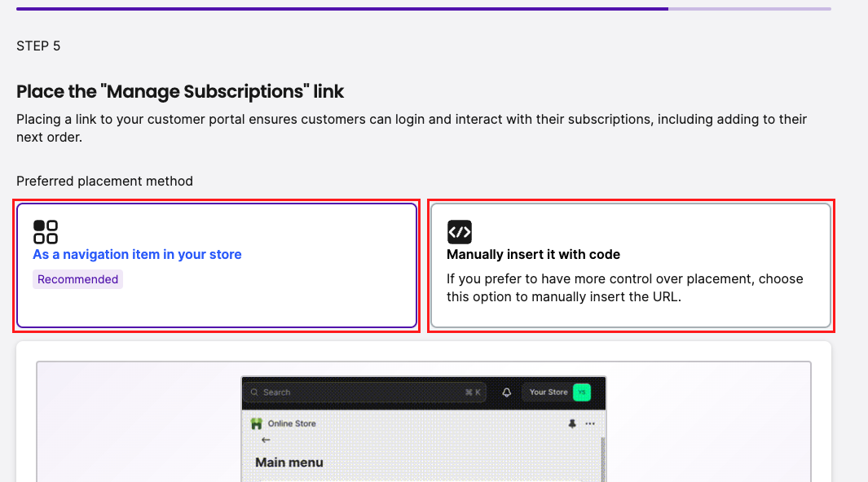Click the grid navigation icon on the recommended card
The height and width of the screenshot is (482, 868).
coord(46,231)
